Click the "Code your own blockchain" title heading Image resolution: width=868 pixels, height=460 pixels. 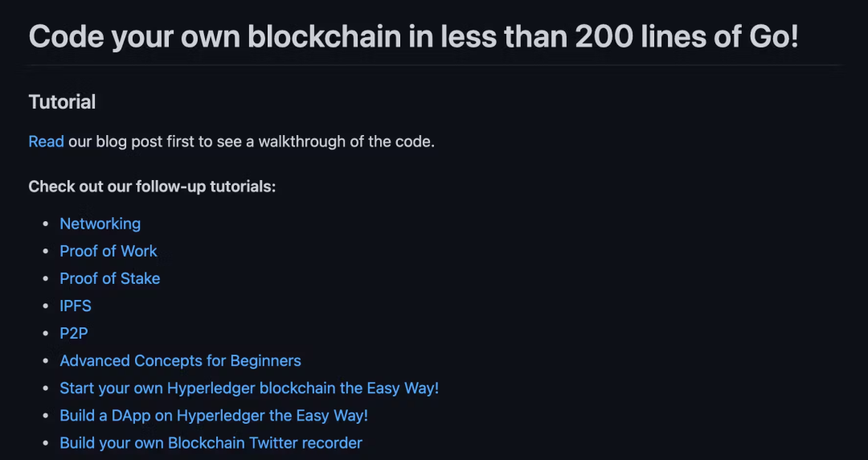(x=413, y=36)
